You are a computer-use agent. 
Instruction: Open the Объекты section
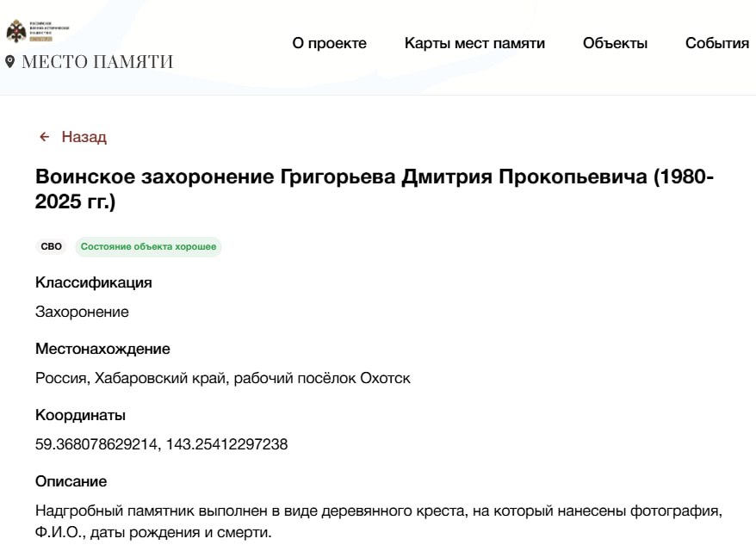615,43
